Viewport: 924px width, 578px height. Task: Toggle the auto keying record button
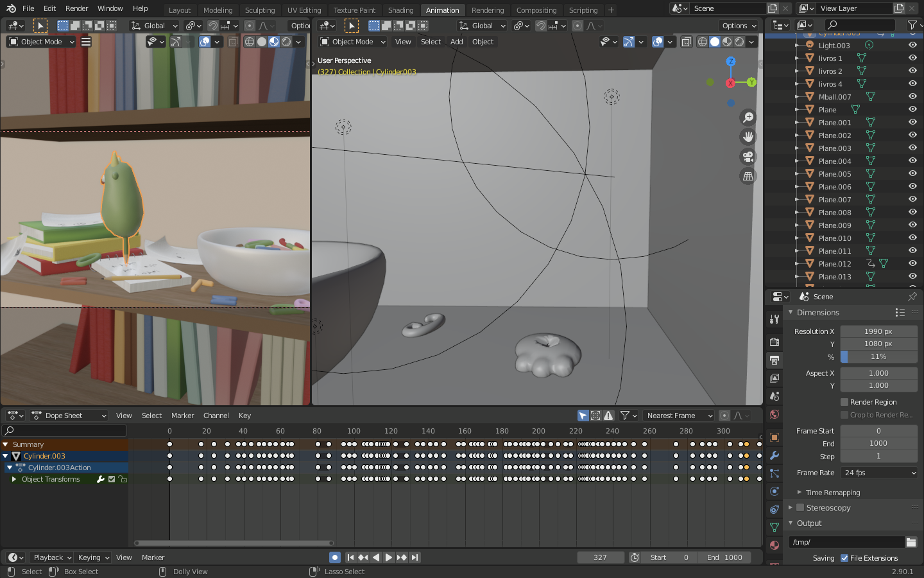coord(335,557)
